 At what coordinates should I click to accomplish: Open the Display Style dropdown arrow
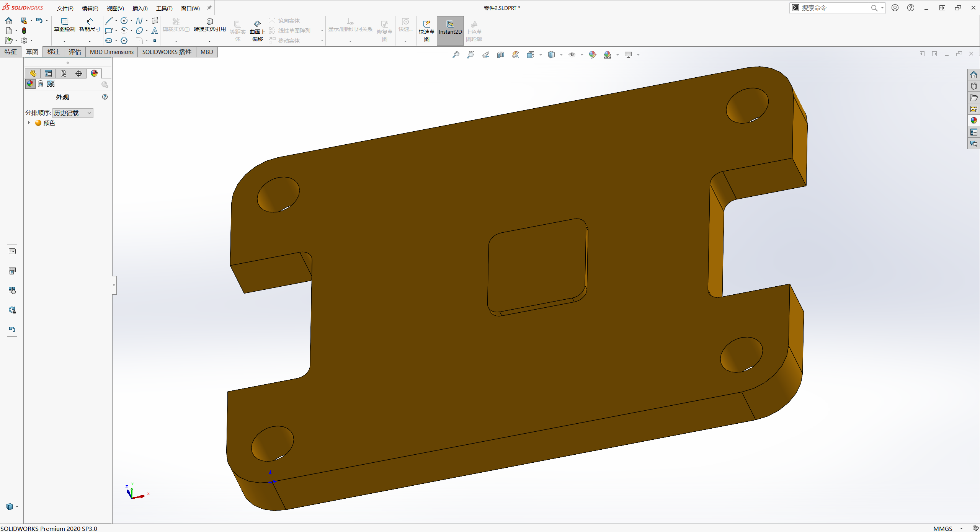[561, 55]
